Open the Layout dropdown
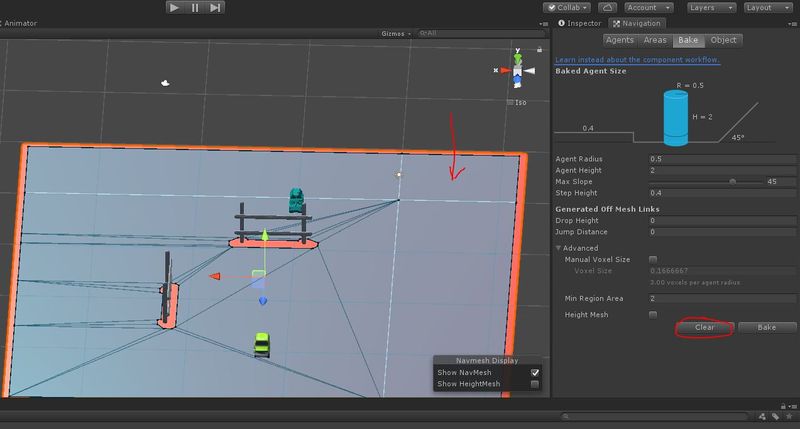Image resolution: width=800 pixels, height=429 pixels. (x=768, y=8)
